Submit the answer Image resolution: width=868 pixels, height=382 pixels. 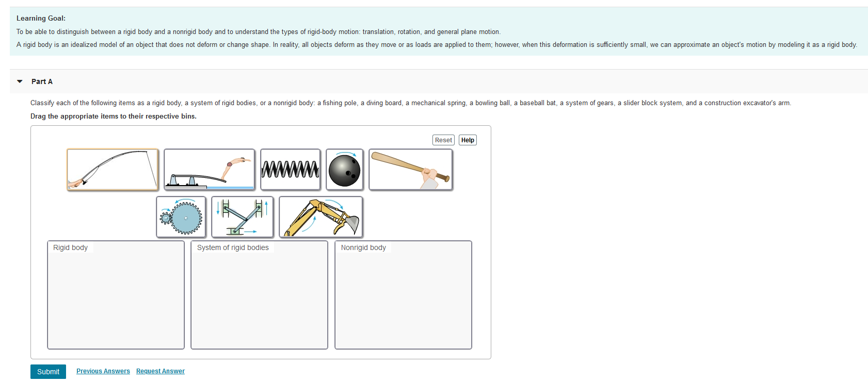(48, 372)
